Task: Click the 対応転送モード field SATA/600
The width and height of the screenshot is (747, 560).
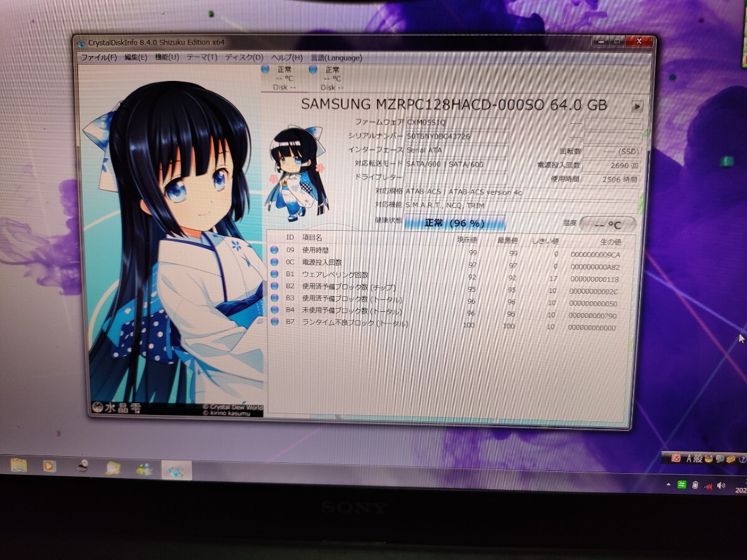Action: [x=456, y=164]
